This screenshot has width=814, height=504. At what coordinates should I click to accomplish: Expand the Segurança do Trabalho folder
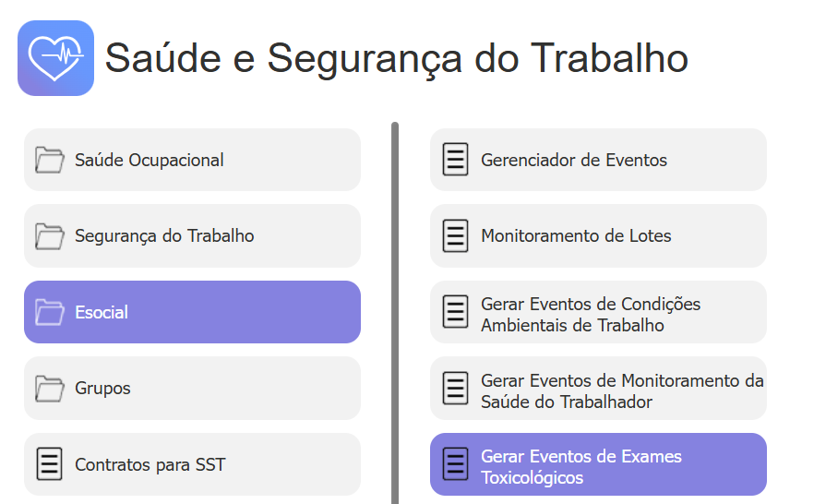click(164, 236)
